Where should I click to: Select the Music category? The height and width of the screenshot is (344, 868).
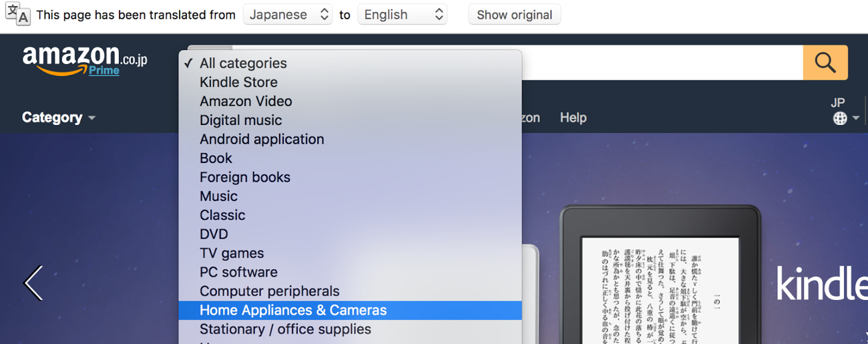pyautogui.click(x=350, y=196)
